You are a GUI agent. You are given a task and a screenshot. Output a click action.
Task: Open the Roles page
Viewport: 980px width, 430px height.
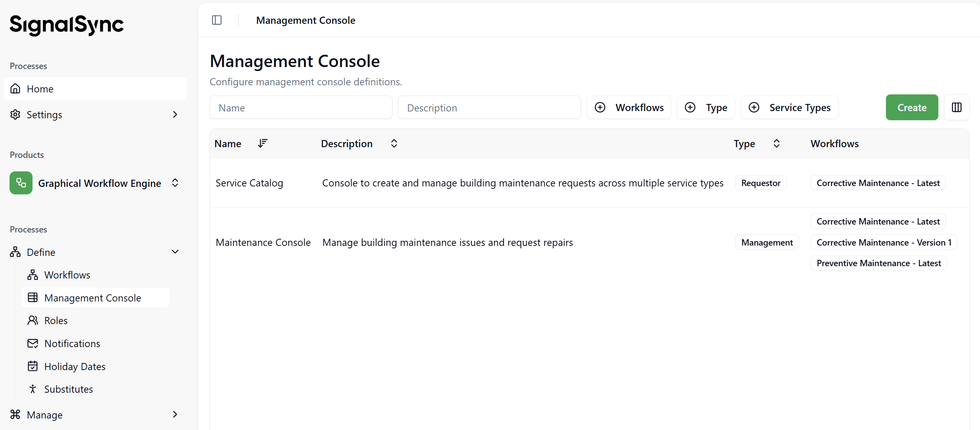(95, 320)
